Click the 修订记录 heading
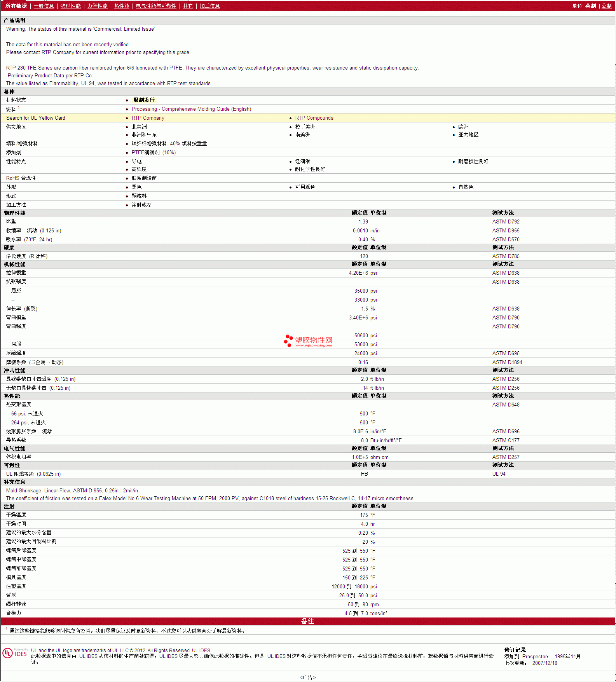616x682 pixels. point(515,650)
